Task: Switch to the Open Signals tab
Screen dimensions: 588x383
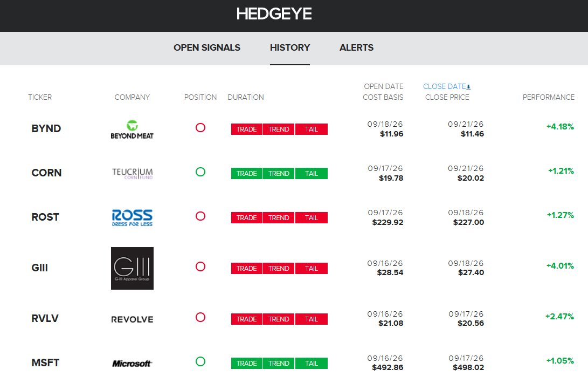Action: tap(207, 47)
